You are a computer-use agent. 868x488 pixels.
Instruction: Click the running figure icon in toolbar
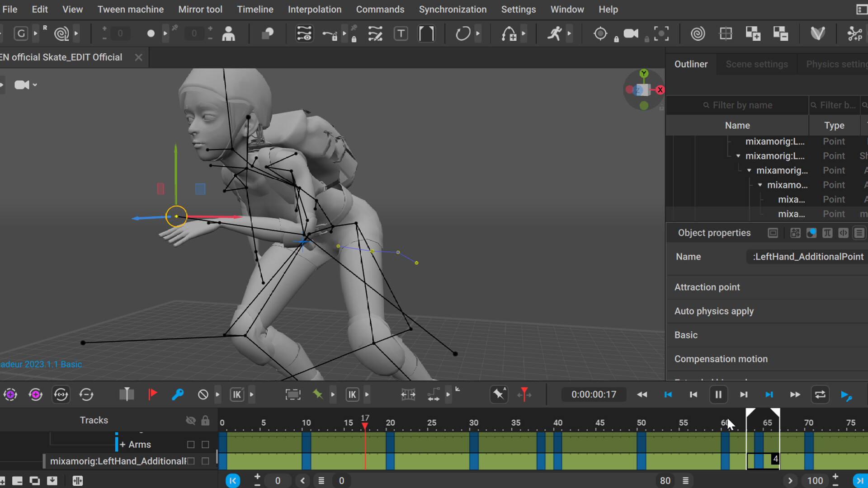coord(554,33)
